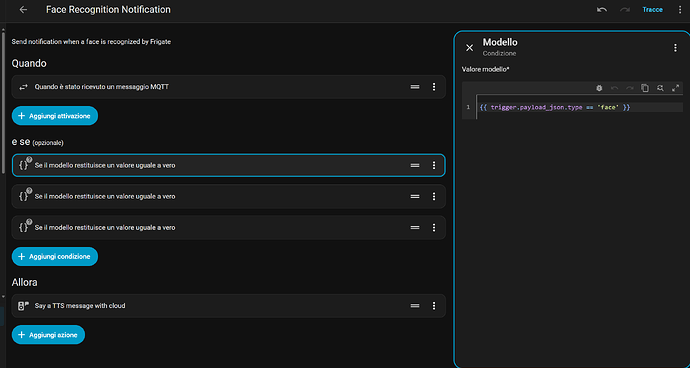This screenshot has width=690, height=368.
Task: Select the highlighted template condition row
Action: point(228,165)
